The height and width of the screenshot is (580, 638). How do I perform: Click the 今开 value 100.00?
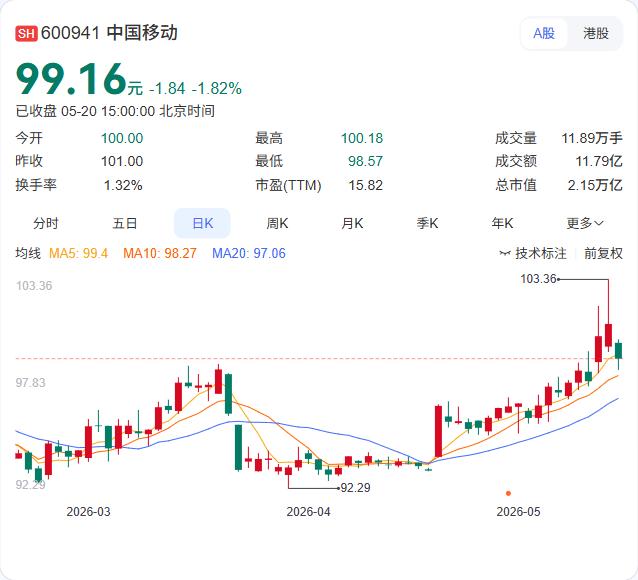[x=122, y=138]
